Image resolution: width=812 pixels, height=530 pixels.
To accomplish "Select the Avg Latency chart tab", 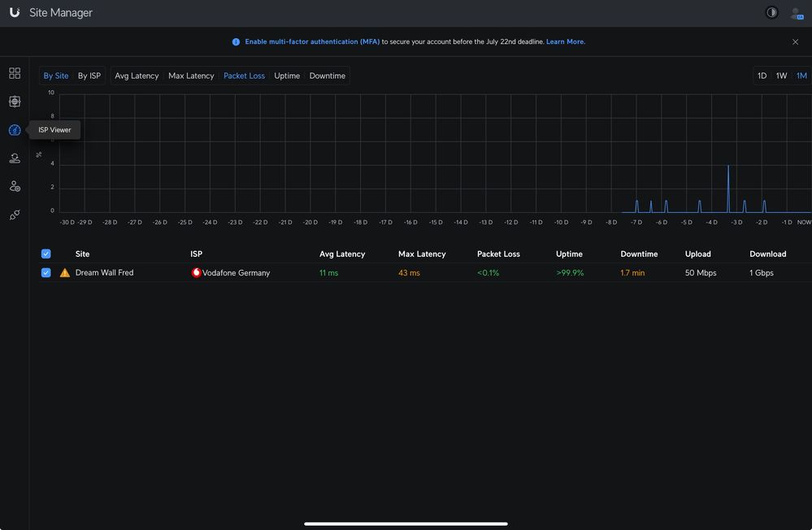I will pyautogui.click(x=137, y=76).
